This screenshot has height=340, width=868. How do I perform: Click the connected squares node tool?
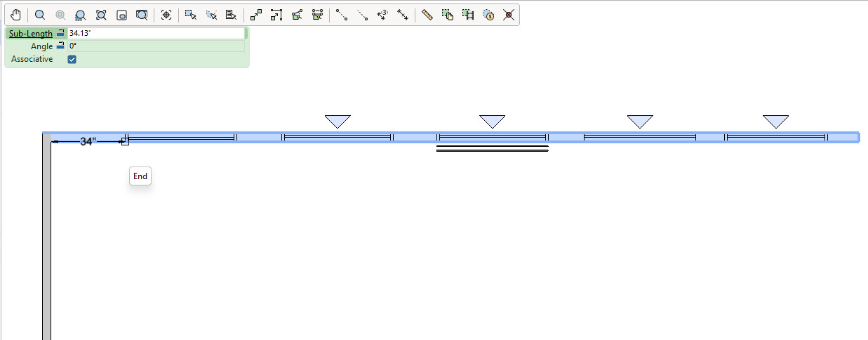pyautogui.click(x=256, y=15)
